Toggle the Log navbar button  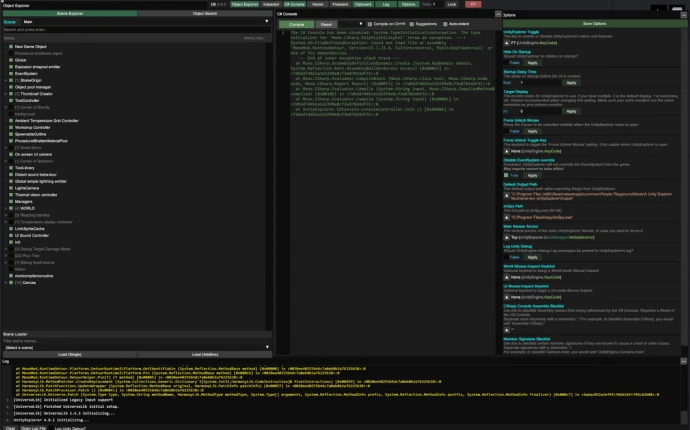pos(386,4)
